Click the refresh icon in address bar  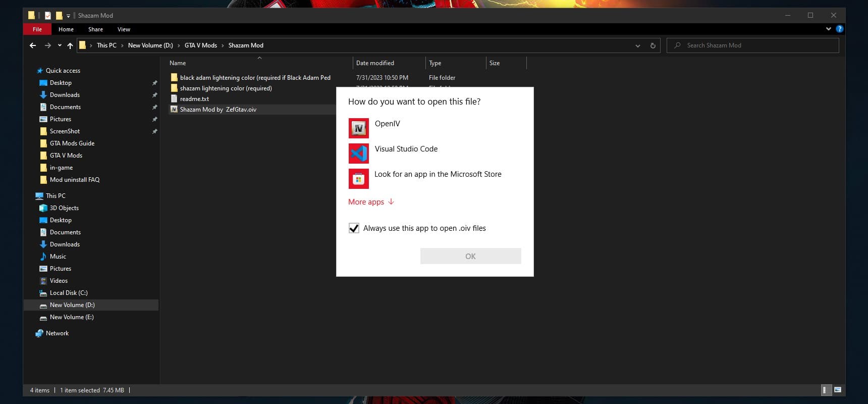click(653, 45)
